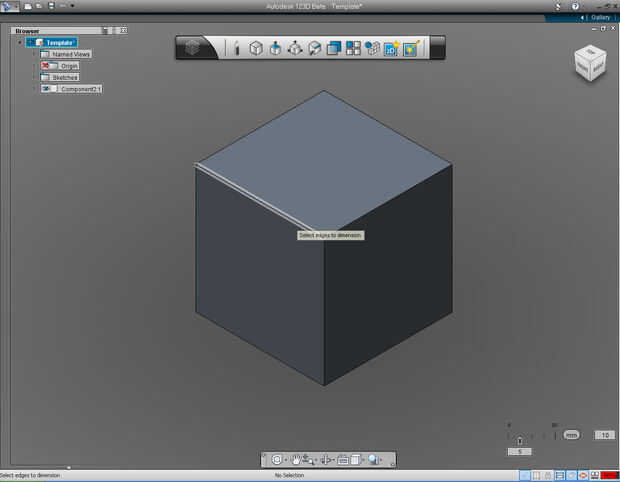Click the visual style box icon
Viewport: 620px width, 482px height.
[x=355, y=459]
